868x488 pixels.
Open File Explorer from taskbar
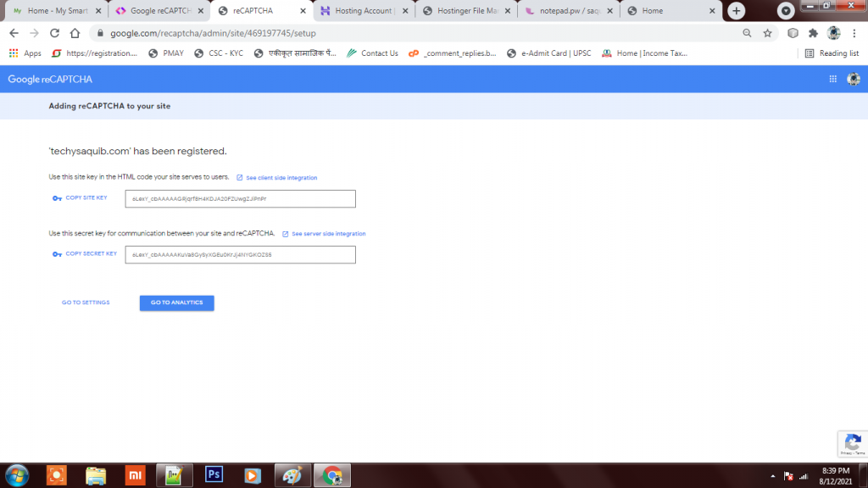96,475
